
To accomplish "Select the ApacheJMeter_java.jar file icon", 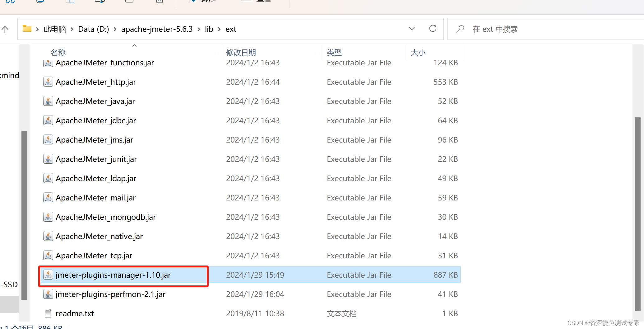I will coord(48,101).
